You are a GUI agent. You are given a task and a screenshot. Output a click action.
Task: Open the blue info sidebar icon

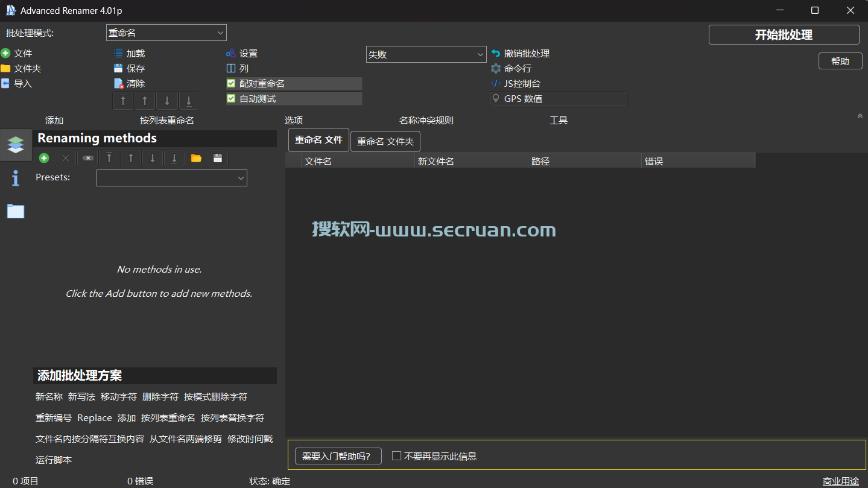pos(16,178)
